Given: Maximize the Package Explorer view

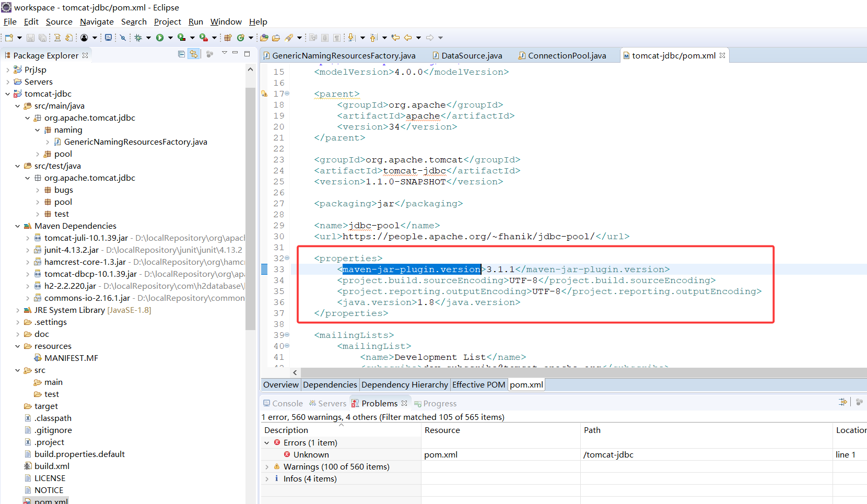Looking at the screenshot, I should click(247, 53).
